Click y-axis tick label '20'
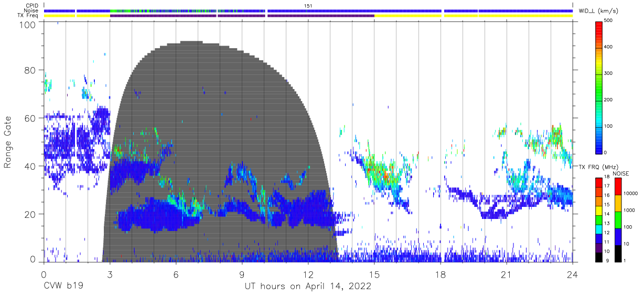Image resolution: width=644 pixels, height=297 pixels. (x=31, y=214)
